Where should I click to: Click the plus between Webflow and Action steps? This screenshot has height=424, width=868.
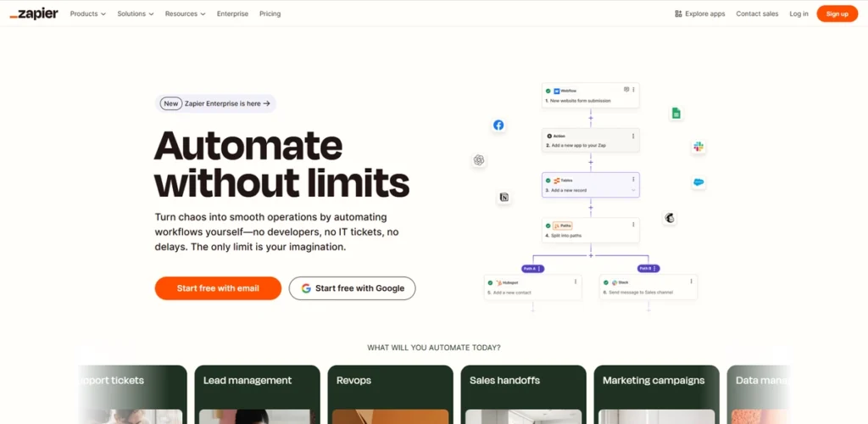tap(591, 118)
